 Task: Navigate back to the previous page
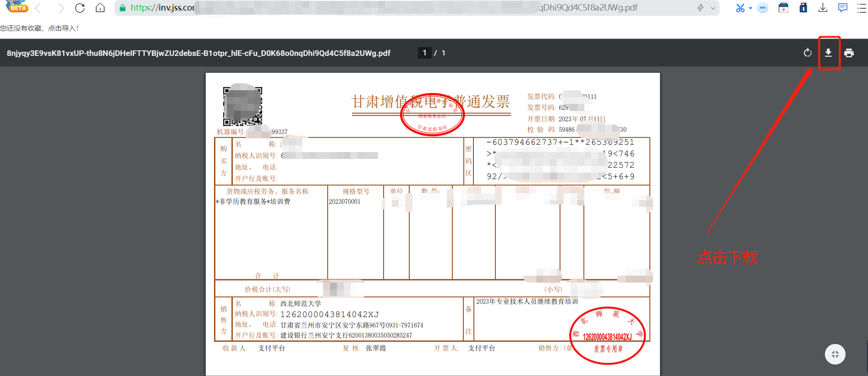pyautogui.click(x=38, y=8)
